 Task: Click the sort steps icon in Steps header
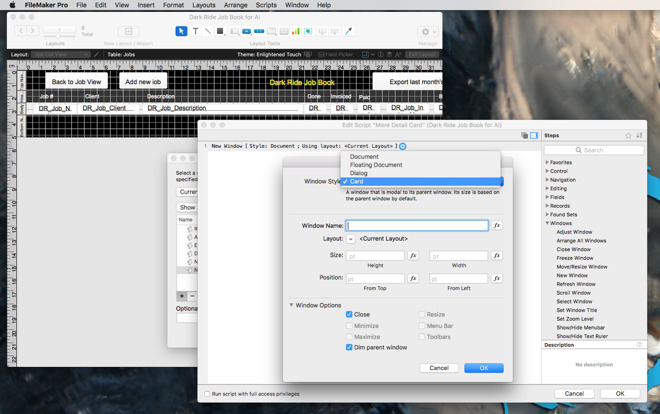pos(639,135)
